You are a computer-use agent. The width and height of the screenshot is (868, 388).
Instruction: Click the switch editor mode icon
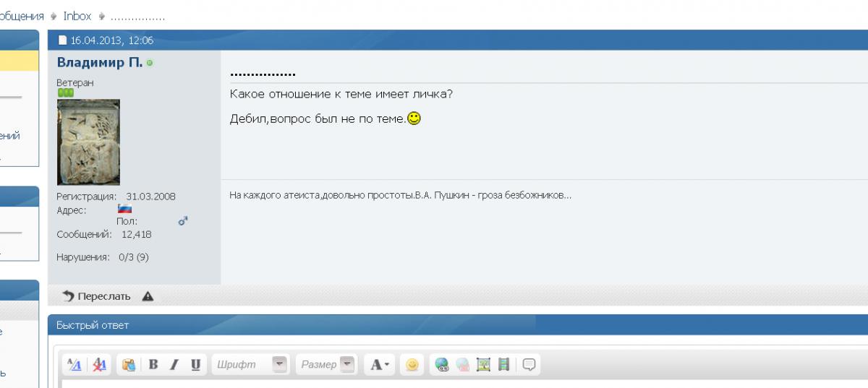[75, 365]
